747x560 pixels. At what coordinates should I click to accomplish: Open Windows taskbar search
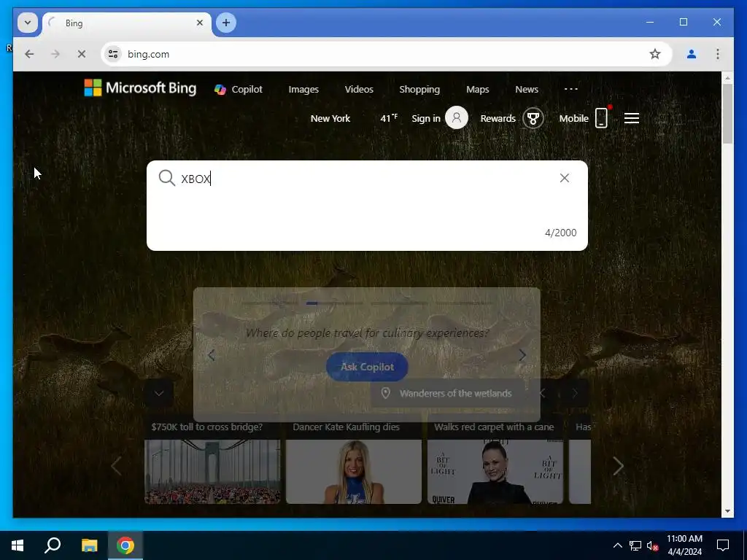(53, 545)
